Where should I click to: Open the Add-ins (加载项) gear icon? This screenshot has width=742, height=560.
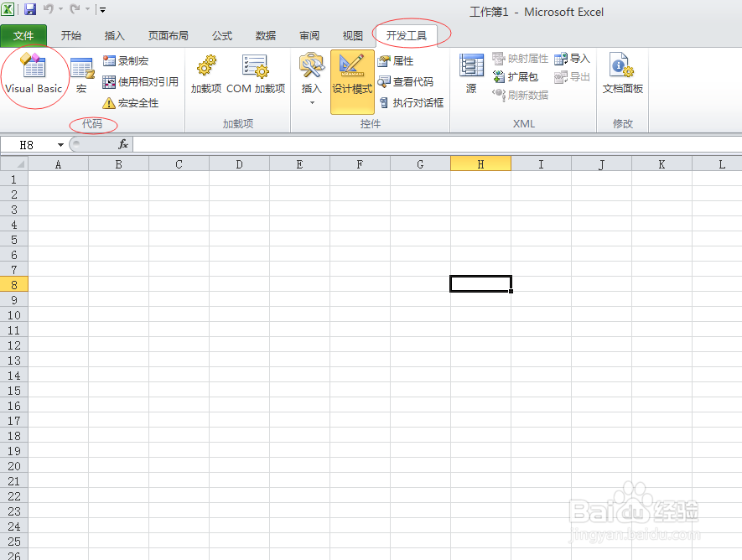[x=206, y=74]
